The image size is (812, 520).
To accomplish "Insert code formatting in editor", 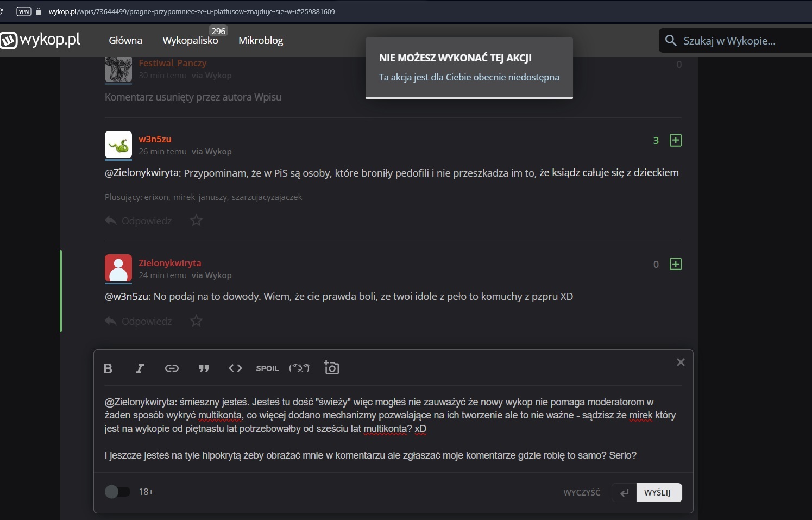I will [x=235, y=368].
